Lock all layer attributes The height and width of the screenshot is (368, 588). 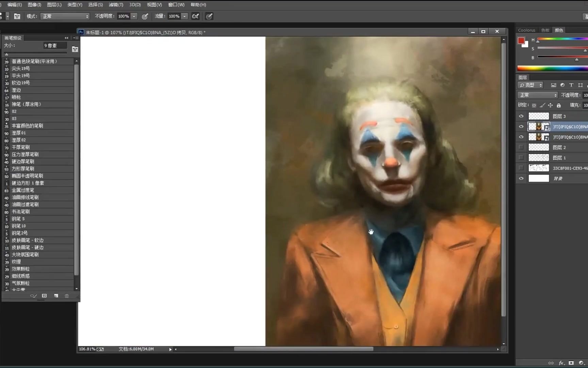558,105
